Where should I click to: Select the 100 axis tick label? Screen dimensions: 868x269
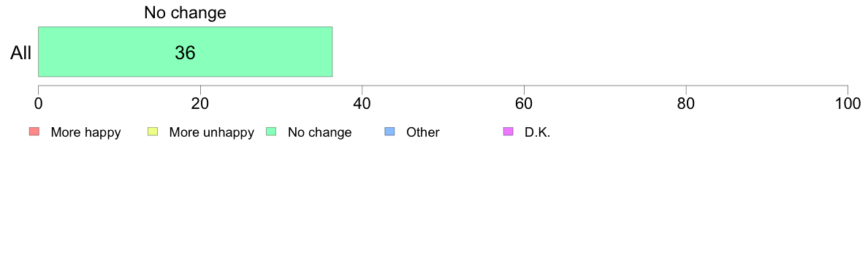(848, 102)
